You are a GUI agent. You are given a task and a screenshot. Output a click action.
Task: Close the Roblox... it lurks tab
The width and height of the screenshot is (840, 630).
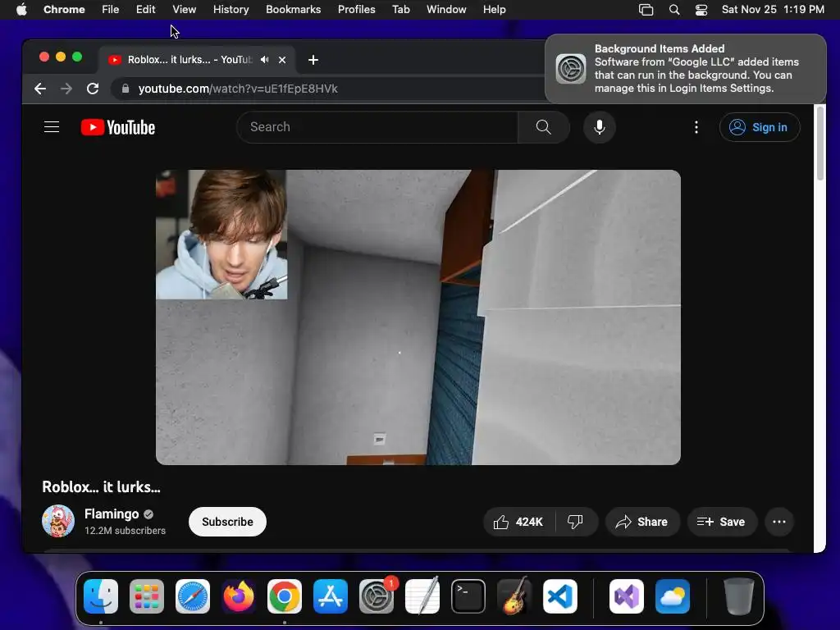tap(282, 59)
